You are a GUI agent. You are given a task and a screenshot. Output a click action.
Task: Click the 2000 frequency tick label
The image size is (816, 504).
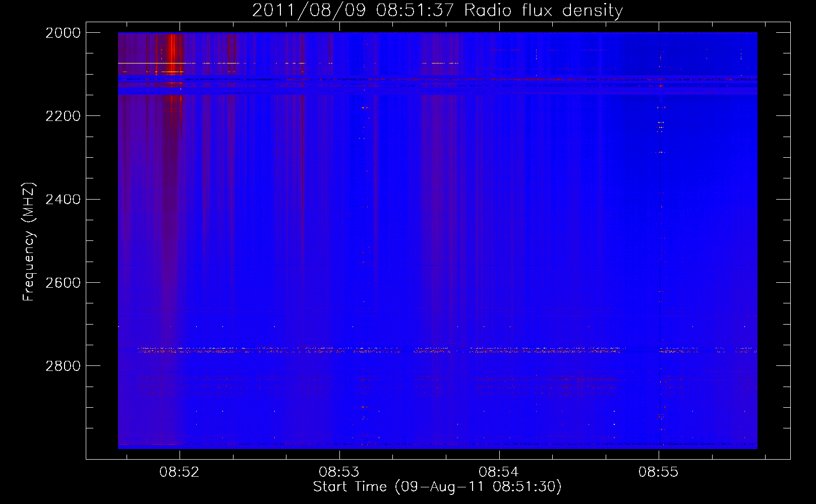63,33
